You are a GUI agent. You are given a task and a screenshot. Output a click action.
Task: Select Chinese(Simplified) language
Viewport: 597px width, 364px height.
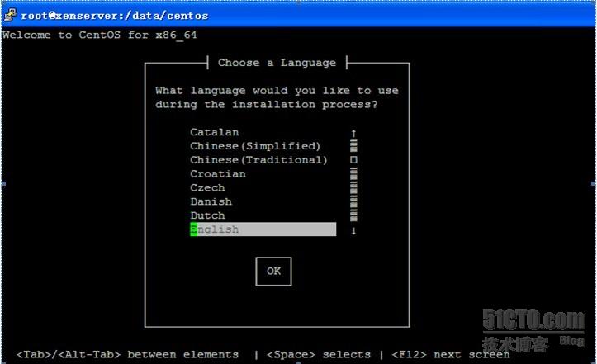(x=255, y=146)
